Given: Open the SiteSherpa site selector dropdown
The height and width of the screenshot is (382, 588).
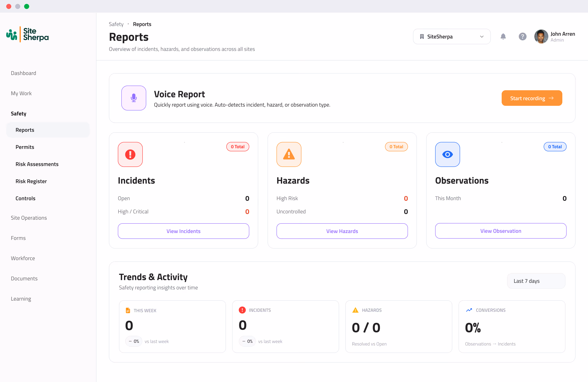Looking at the screenshot, I should coord(452,37).
